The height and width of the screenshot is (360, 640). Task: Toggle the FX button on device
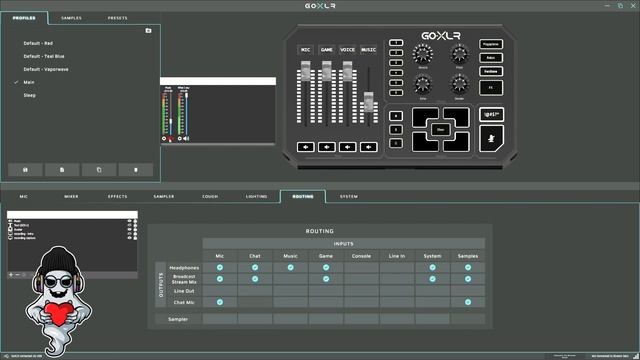coord(491,88)
